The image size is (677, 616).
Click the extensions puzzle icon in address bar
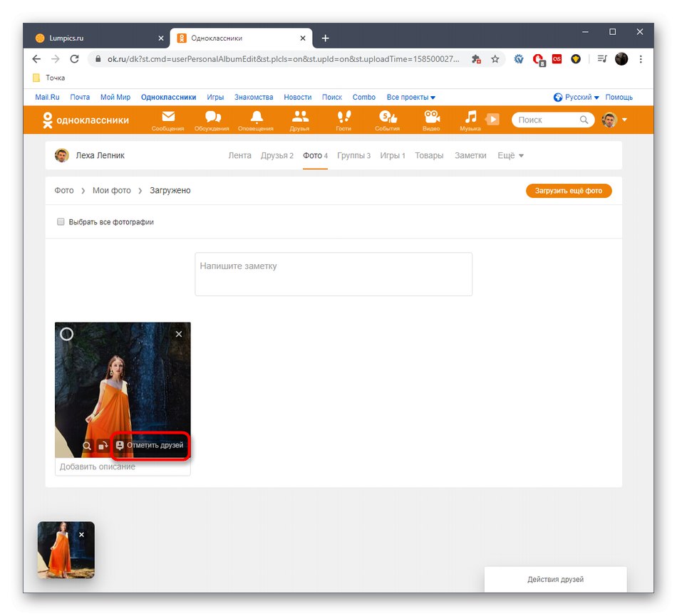tap(476, 59)
